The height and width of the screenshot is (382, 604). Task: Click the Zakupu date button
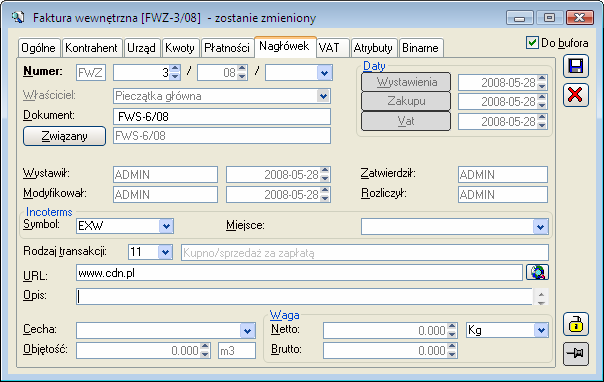pyautogui.click(x=406, y=101)
